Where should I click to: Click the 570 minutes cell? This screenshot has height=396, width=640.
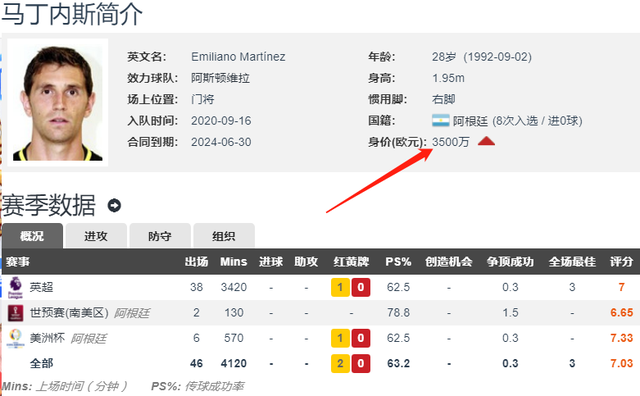click(234, 338)
